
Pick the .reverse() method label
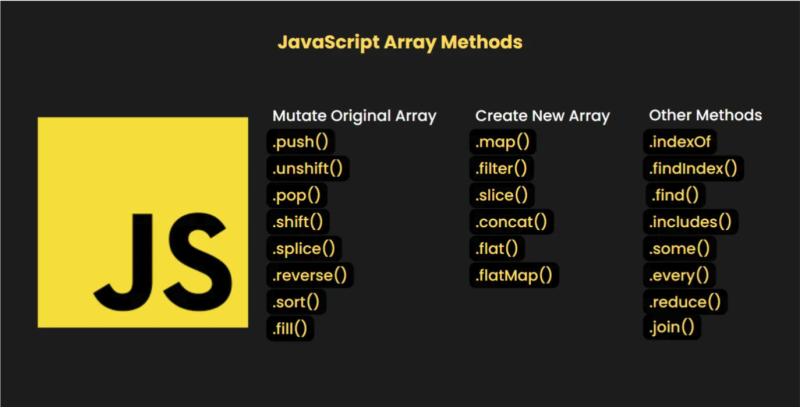click(x=312, y=274)
